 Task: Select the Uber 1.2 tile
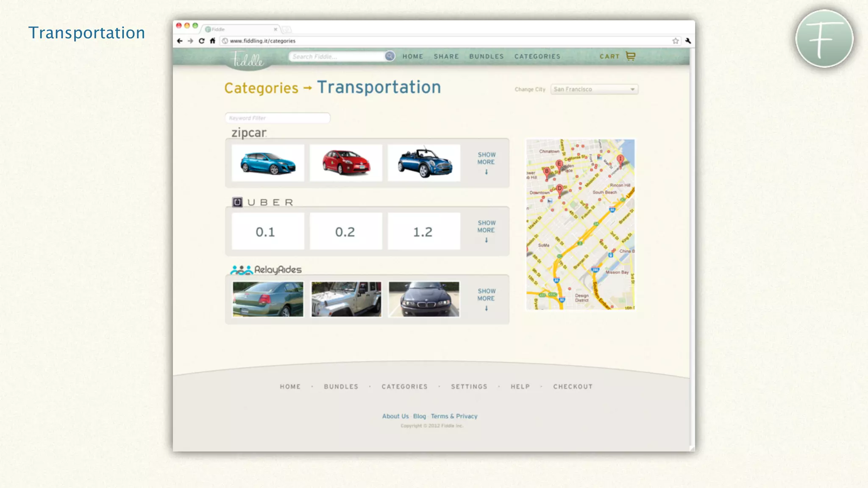[x=424, y=231]
